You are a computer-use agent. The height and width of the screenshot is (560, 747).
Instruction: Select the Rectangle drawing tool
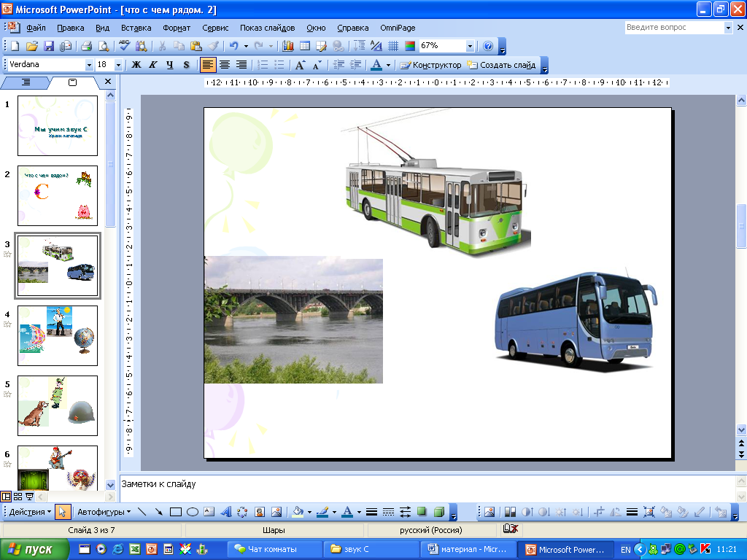click(176, 512)
